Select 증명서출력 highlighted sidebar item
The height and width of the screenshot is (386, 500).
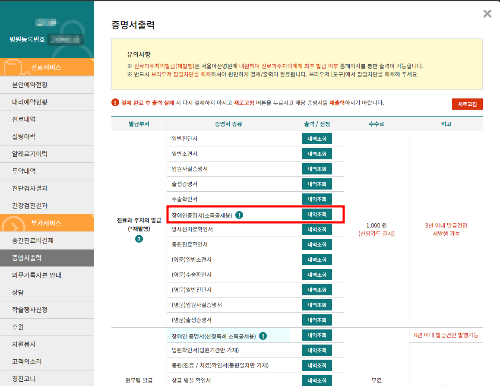47,258
